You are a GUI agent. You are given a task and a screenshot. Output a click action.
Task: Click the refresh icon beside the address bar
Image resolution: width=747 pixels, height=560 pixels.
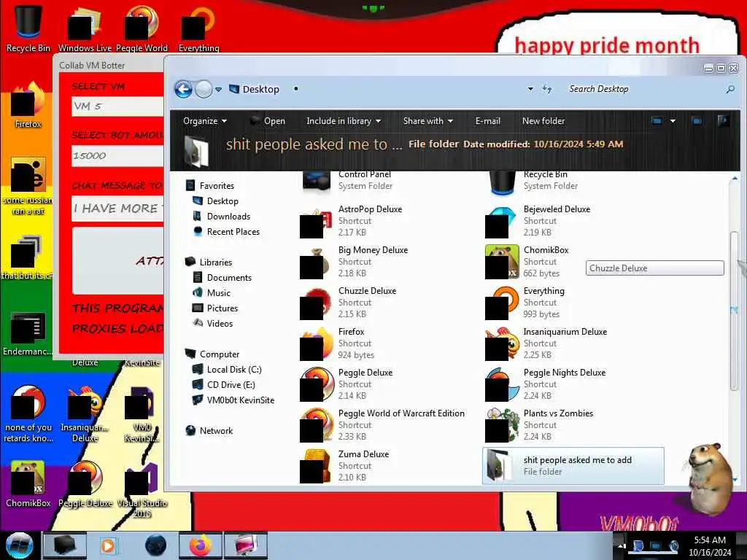coord(547,89)
